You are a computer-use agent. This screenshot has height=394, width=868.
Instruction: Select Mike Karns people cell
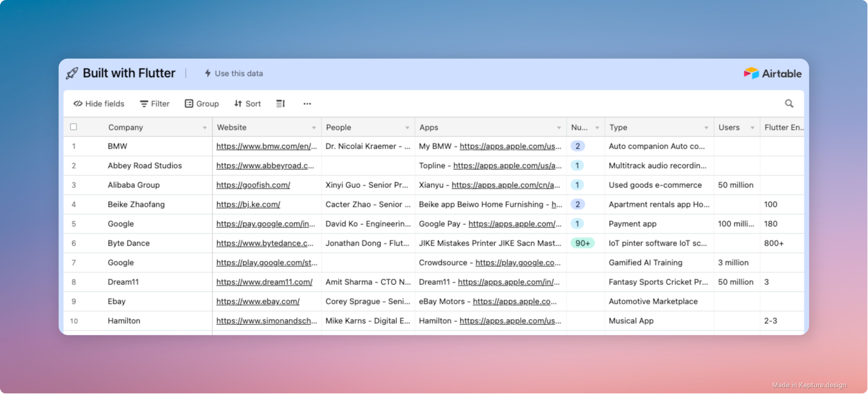[x=368, y=321]
